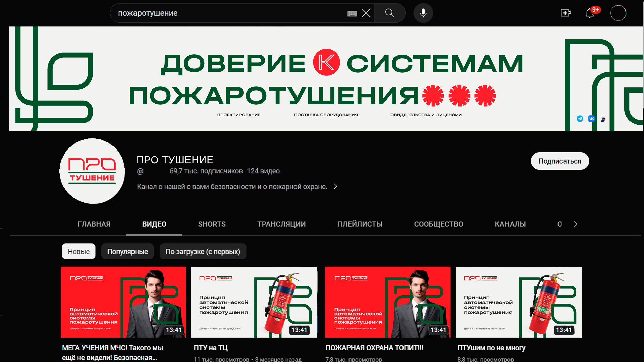The image size is (644, 362).
Task: Expand the channel description arrow
Action: (335, 186)
